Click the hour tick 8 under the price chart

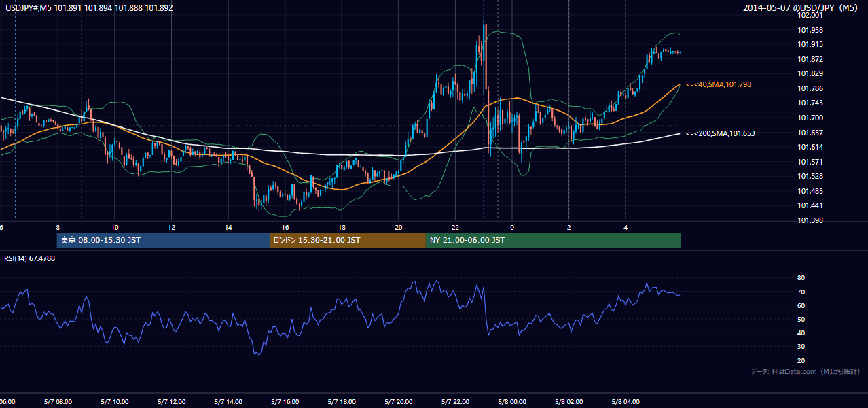(58, 228)
